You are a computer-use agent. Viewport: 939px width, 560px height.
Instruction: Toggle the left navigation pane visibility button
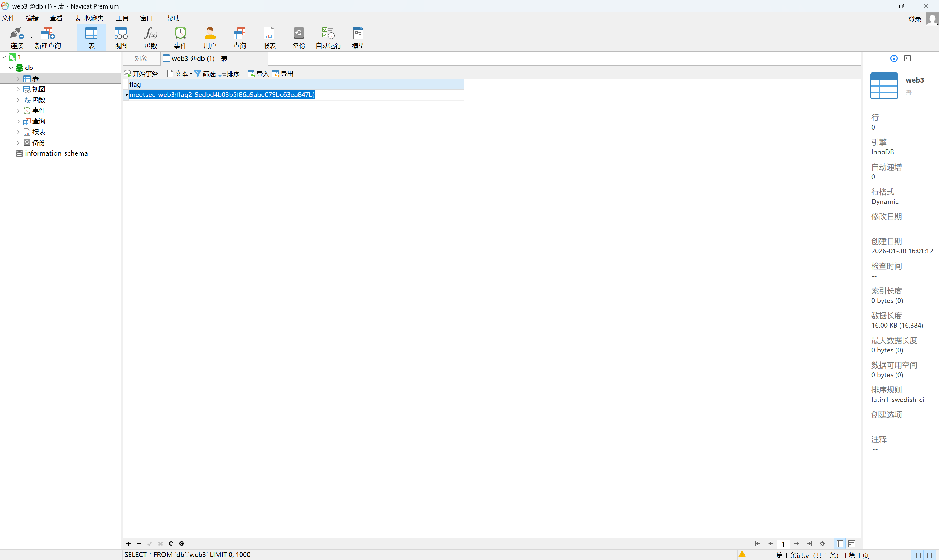pyautogui.click(x=918, y=555)
